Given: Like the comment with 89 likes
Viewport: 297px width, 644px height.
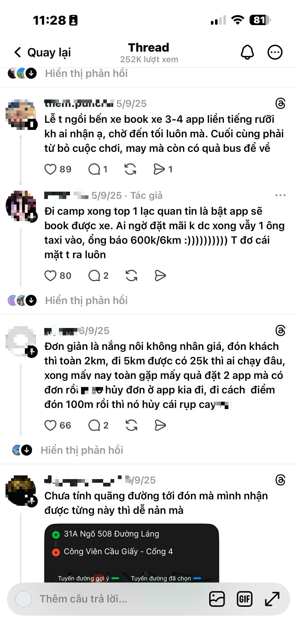Looking at the screenshot, I should [50, 169].
